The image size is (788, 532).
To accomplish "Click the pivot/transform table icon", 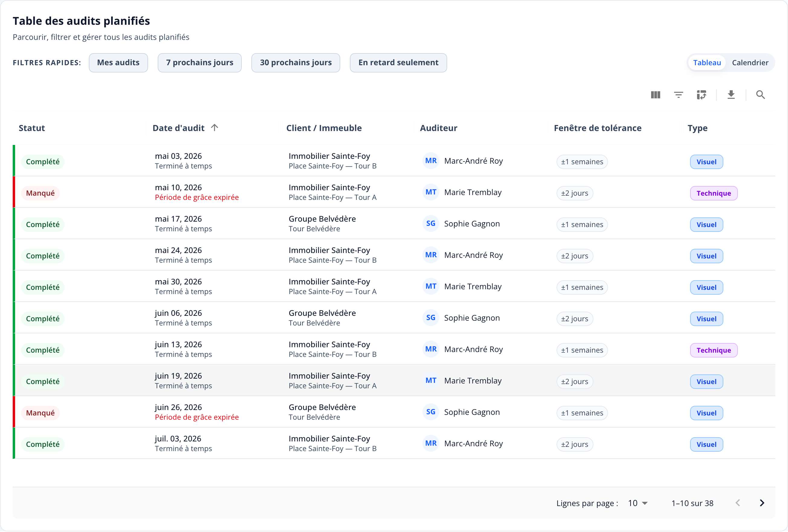I will (701, 95).
